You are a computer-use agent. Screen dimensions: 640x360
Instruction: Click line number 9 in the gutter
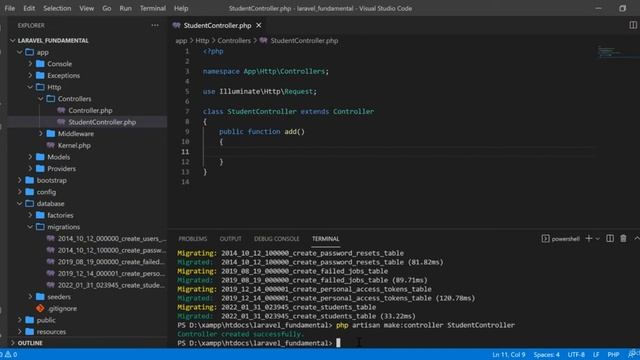(187, 131)
